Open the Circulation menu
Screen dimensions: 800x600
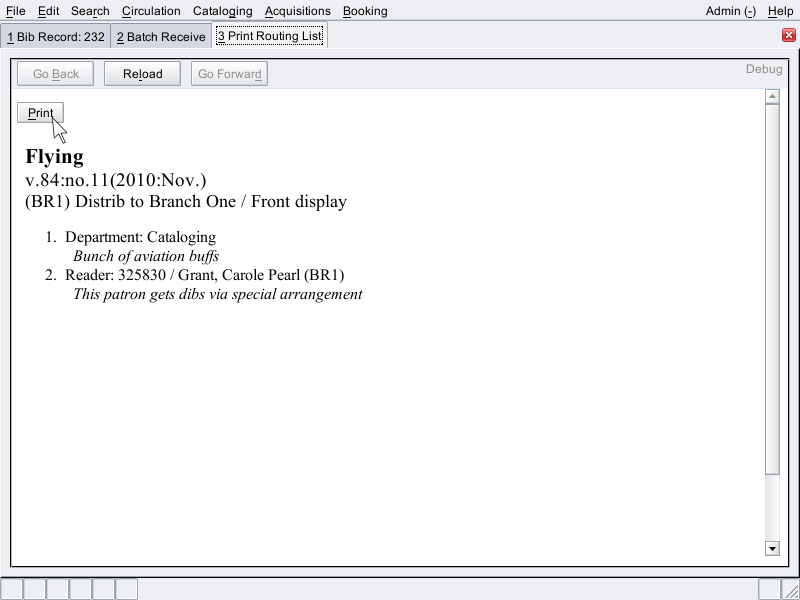click(x=151, y=11)
